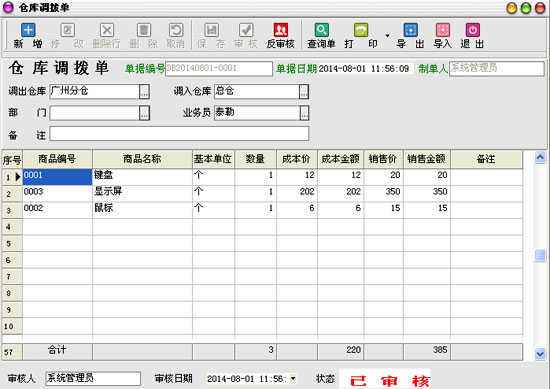Click the 备注 input field
Viewport: 550px width, 389px height.
179,134
